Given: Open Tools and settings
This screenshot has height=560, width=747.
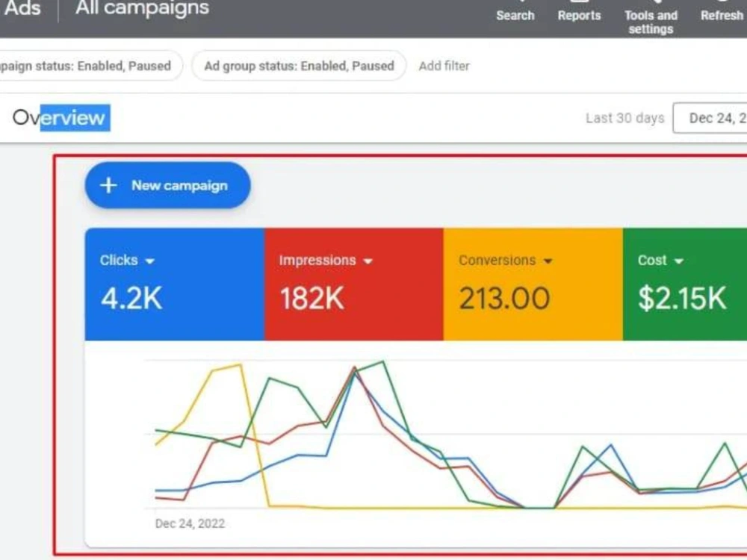Looking at the screenshot, I should [651, 18].
